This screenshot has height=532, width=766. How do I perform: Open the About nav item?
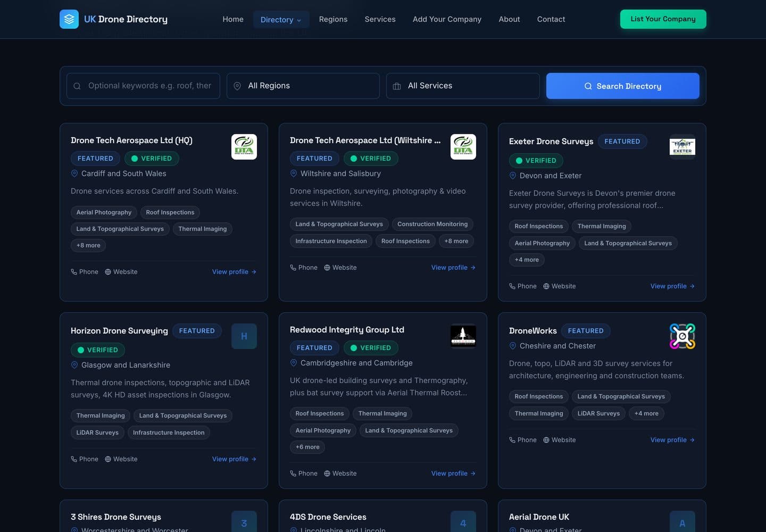(x=509, y=19)
